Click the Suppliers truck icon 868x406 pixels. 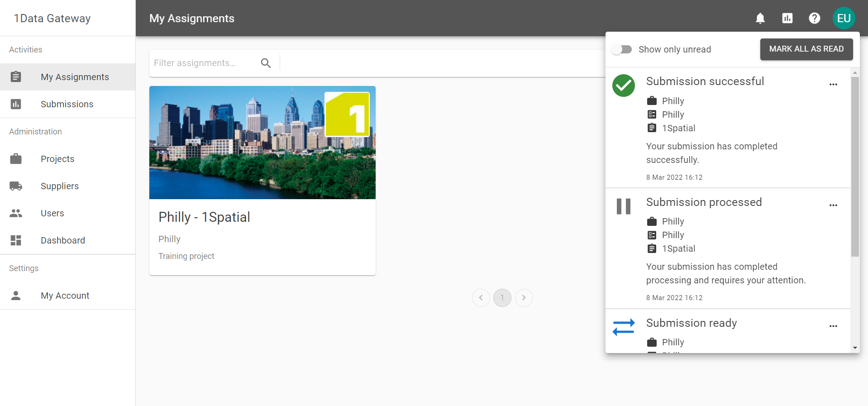[16, 186]
